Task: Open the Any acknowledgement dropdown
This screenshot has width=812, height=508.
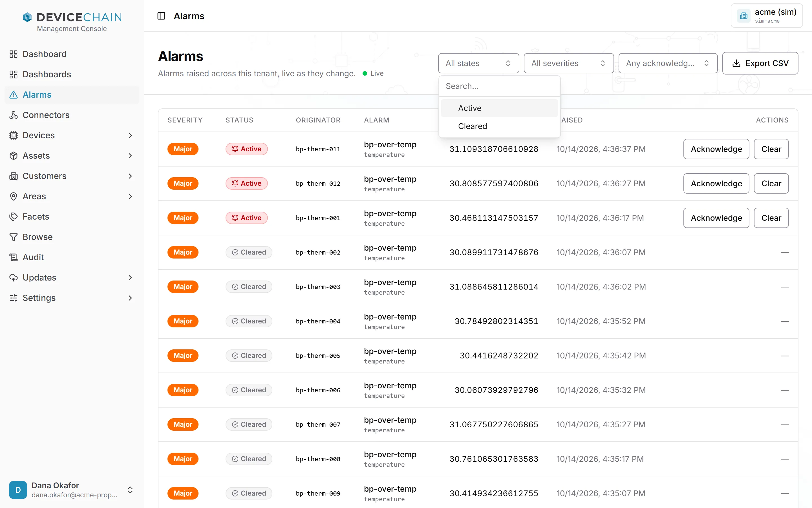Action: click(x=668, y=63)
